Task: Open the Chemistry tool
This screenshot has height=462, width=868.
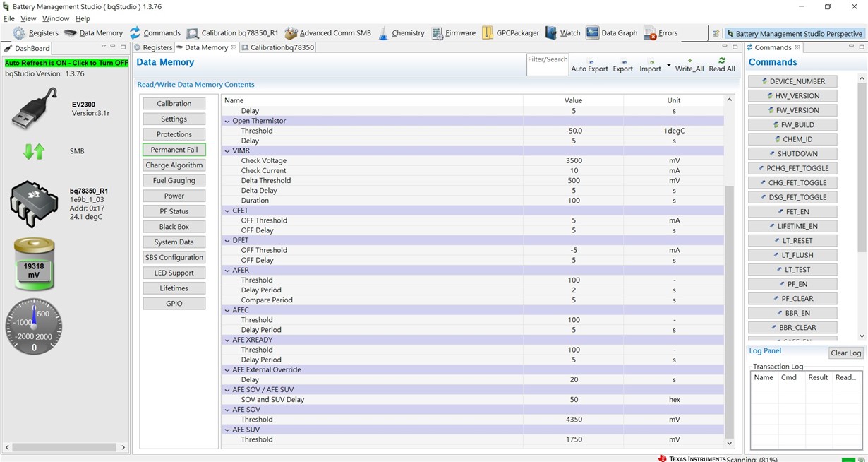Action: (x=401, y=33)
